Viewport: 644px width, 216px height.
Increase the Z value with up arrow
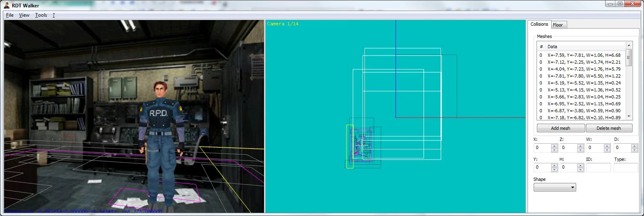click(581, 146)
